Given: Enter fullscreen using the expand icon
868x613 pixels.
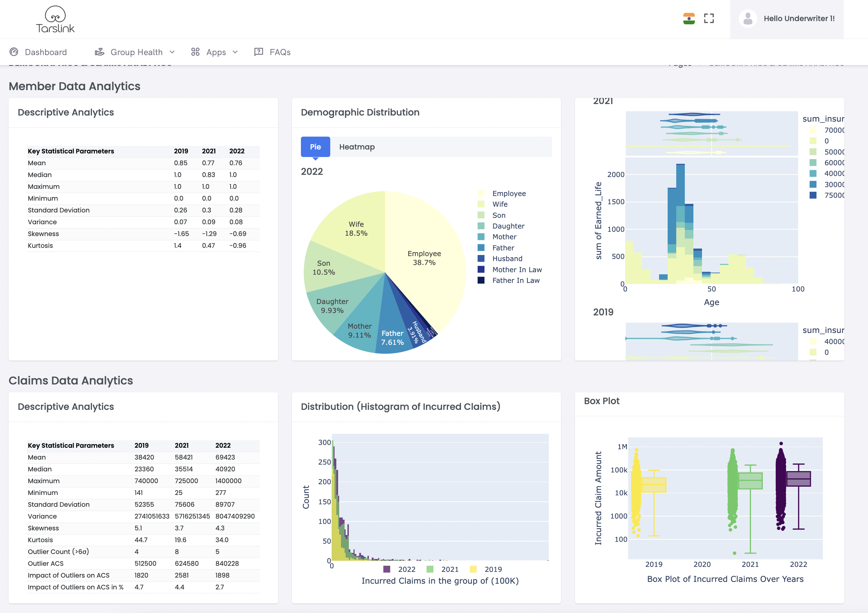Looking at the screenshot, I should click(x=709, y=18).
